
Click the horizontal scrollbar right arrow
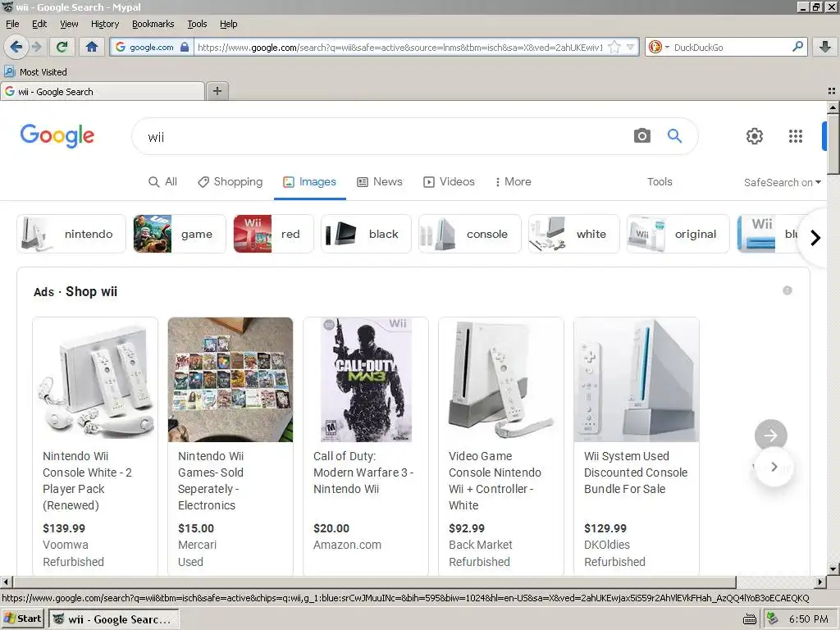[819, 582]
